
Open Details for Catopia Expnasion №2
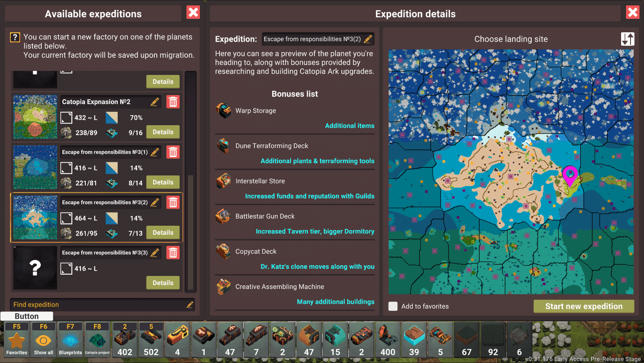(163, 132)
